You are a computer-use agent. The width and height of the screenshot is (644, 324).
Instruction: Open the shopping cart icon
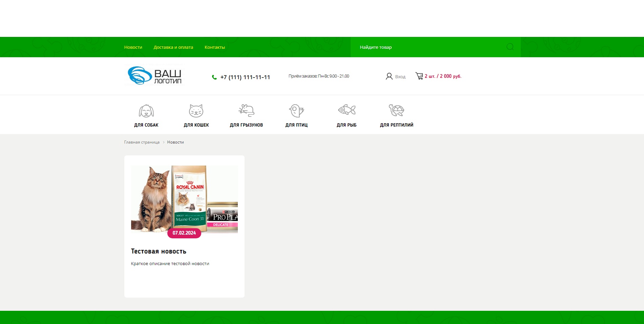pyautogui.click(x=419, y=76)
